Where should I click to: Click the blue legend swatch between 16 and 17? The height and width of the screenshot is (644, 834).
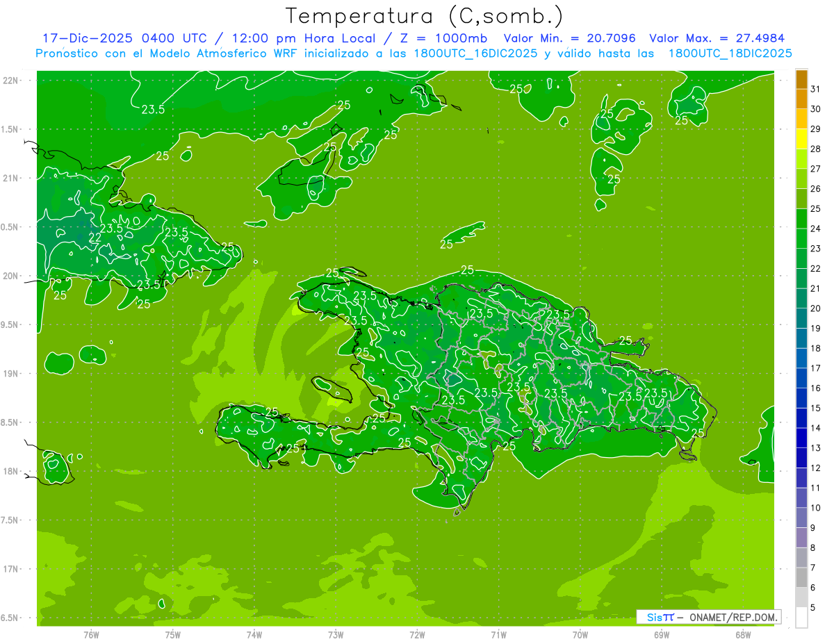click(801, 378)
